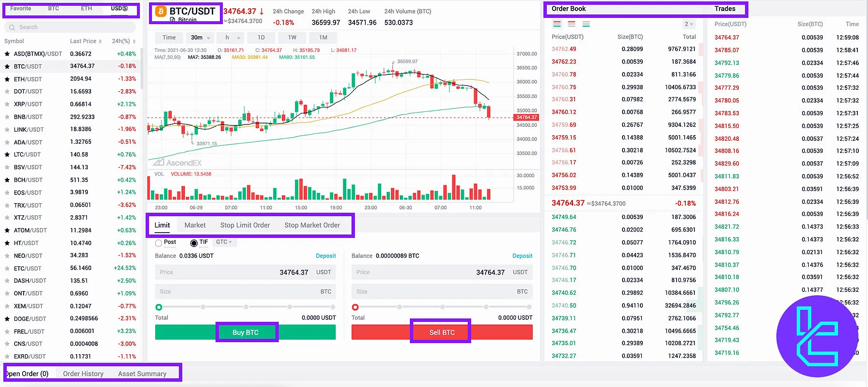Select the Time chart view button
The width and height of the screenshot is (868, 387).
(169, 38)
